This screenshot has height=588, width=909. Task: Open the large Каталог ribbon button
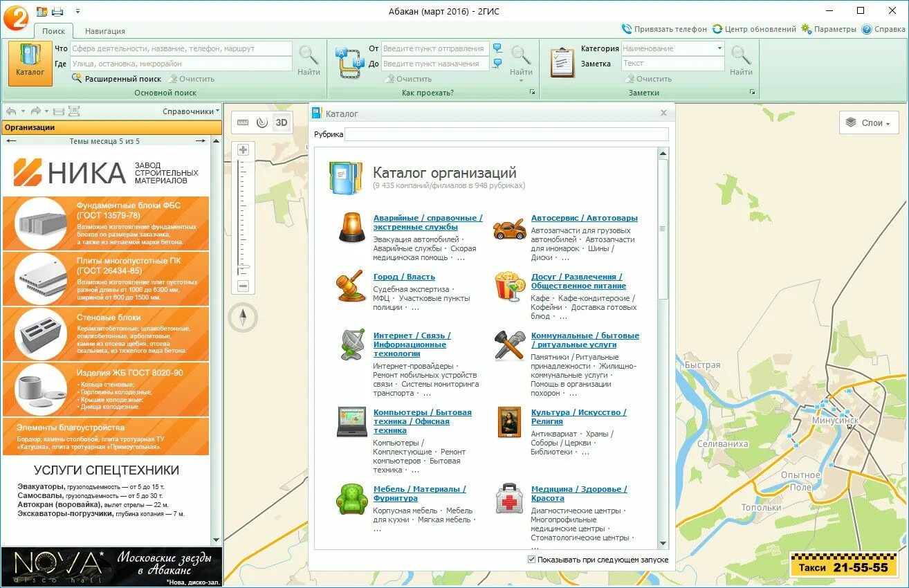(x=30, y=63)
